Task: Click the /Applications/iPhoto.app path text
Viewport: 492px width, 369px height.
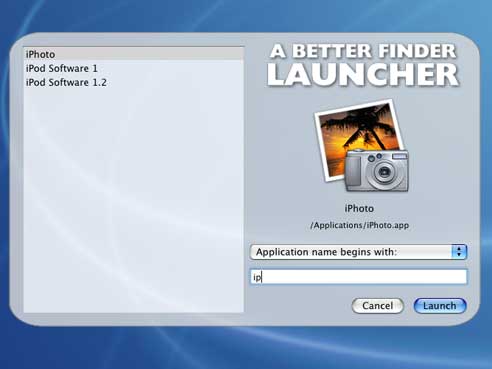Action: pos(359,225)
